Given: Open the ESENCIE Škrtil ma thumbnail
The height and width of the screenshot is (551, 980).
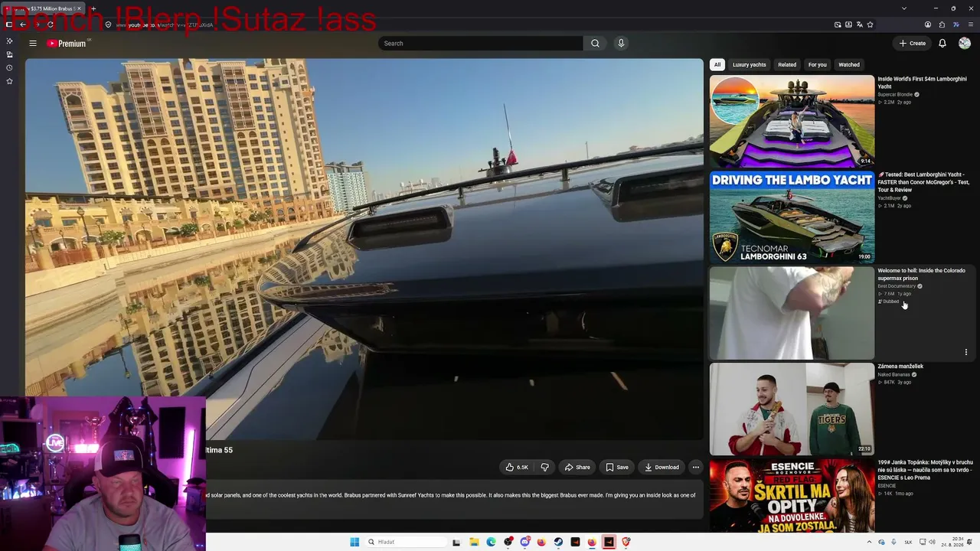Looking at the screenshot, I should pyautogui.click(x=792, y=496).
